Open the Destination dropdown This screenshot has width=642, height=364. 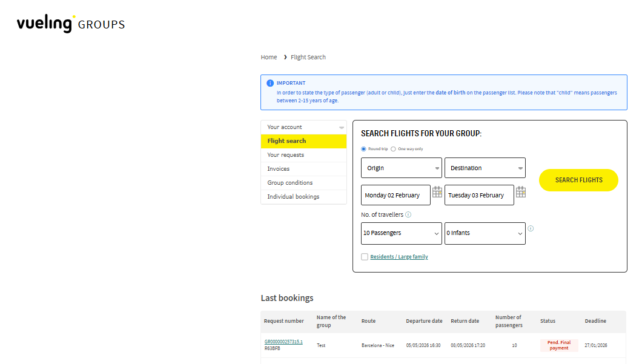485,168
